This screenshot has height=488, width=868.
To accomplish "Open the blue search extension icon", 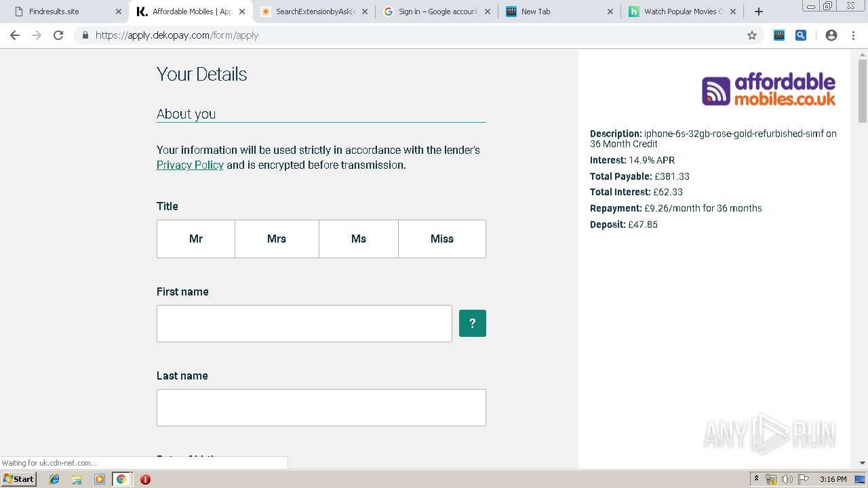I will [801, 35].
